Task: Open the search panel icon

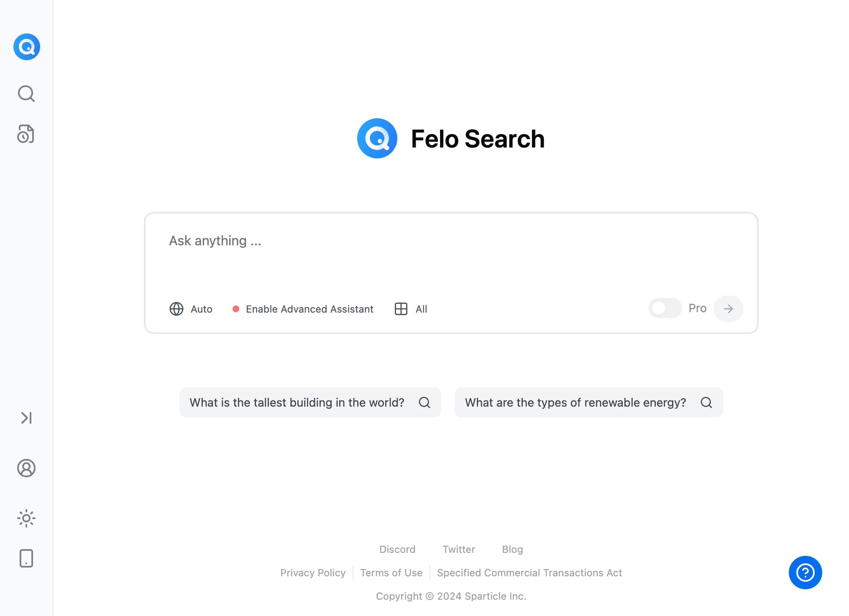Action: 26,93
